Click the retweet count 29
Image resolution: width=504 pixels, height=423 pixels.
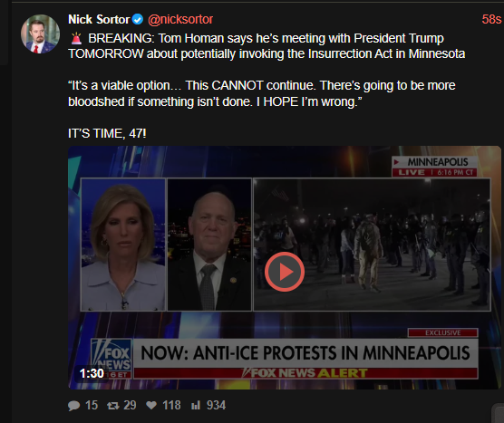[x=130, y=405]
